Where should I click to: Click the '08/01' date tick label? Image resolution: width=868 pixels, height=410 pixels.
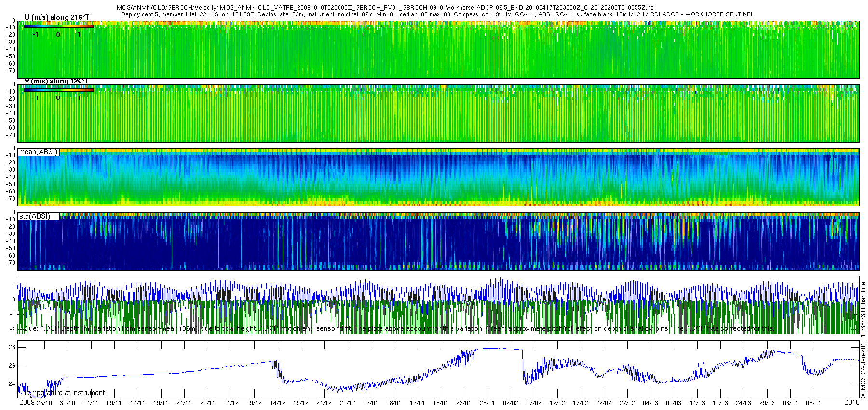[x=394, y=403]
